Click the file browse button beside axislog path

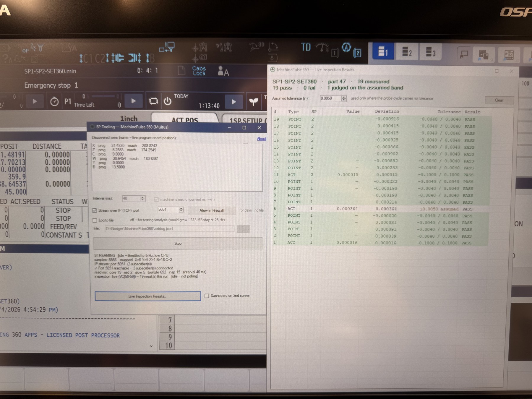pyautogui.click(x=243, y=229)
